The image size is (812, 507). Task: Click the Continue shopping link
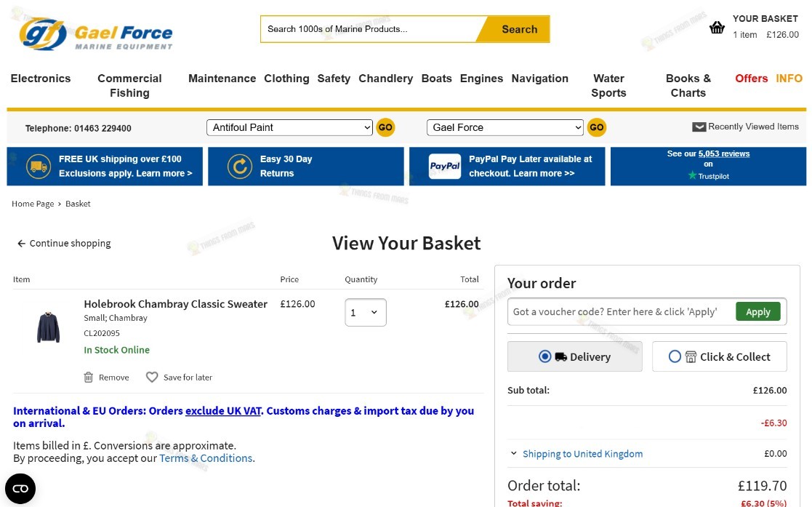click(x=70, y=244)
